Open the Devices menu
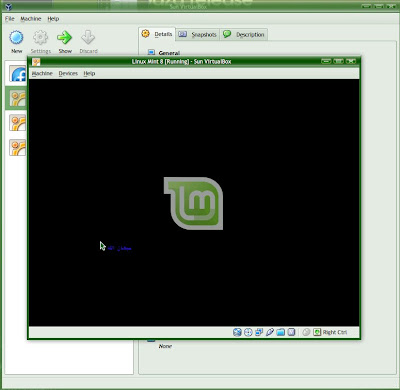 point(68,73)
